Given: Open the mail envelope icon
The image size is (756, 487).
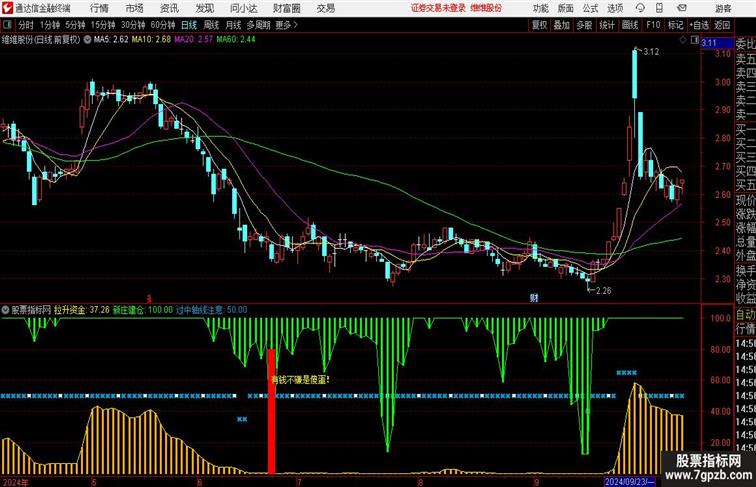Looking at the screenshot, I should 681,8.
